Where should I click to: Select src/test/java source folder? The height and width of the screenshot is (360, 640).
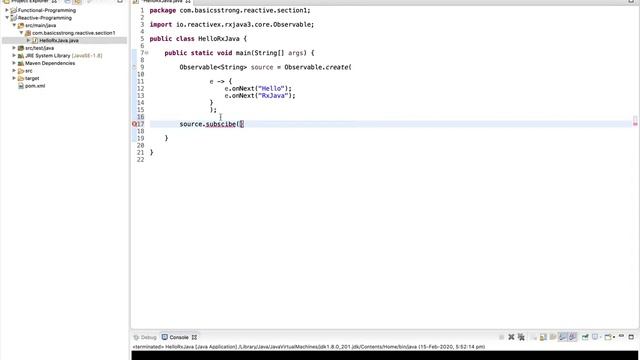(x=39, y=48)
